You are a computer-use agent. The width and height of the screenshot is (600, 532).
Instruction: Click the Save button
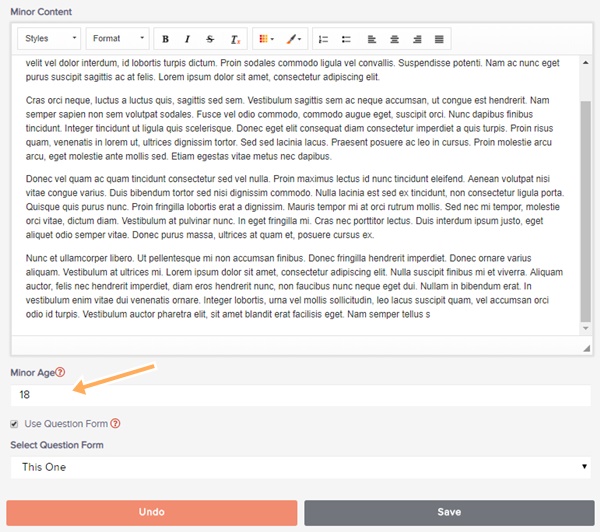coord(449,512)
